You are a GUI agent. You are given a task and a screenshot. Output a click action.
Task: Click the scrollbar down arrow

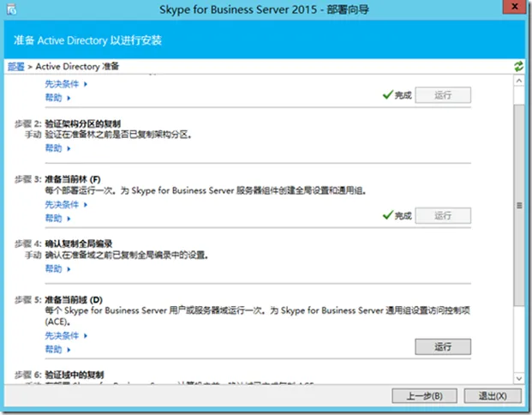pos(519,378)
